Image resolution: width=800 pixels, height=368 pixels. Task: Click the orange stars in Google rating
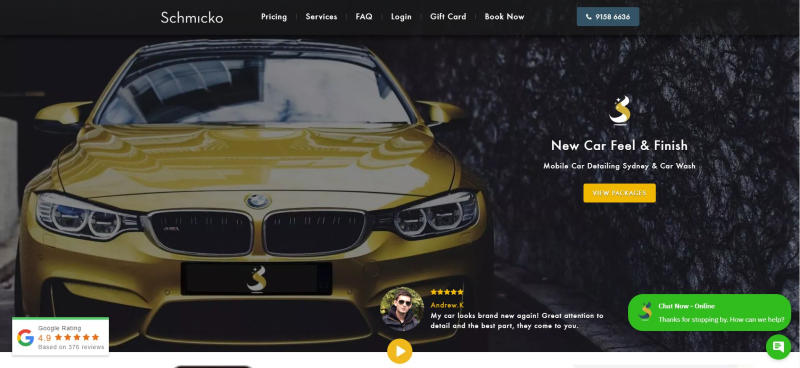pyautogui.click(x=77, y=337)
